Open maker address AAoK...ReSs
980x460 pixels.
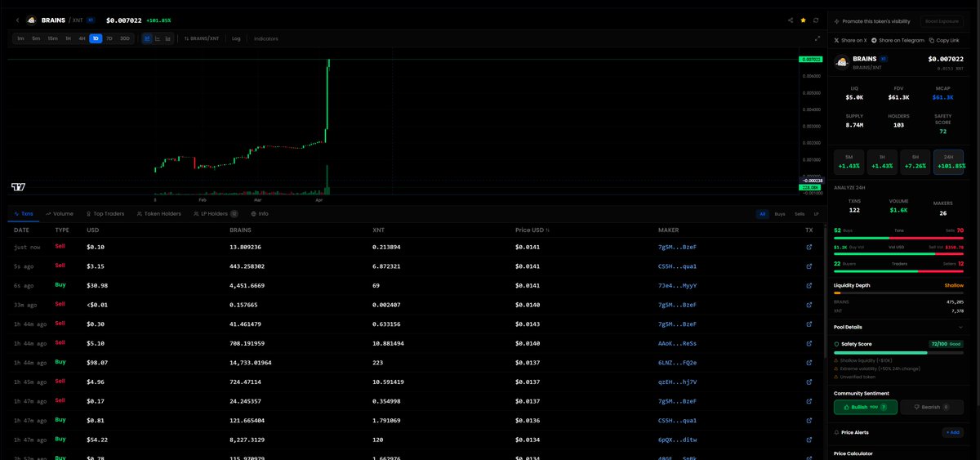tap(677, 344)
